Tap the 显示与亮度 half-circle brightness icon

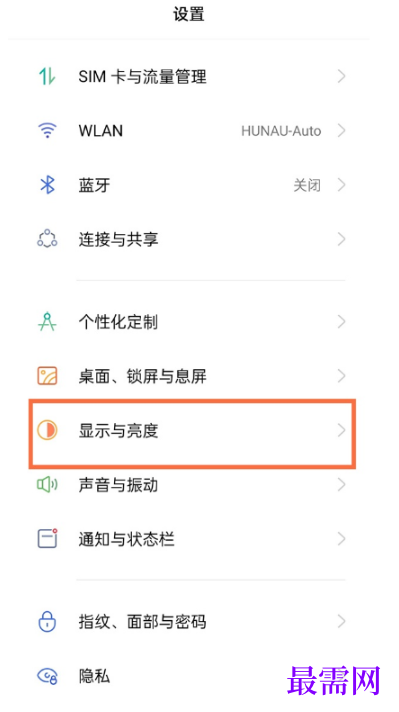[47, 430]
